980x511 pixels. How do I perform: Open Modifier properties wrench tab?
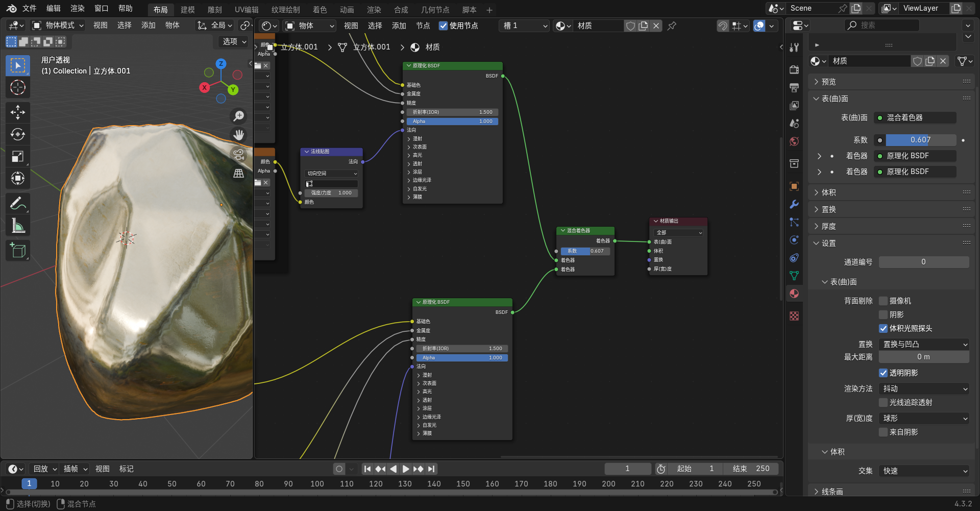pos(794,204)
